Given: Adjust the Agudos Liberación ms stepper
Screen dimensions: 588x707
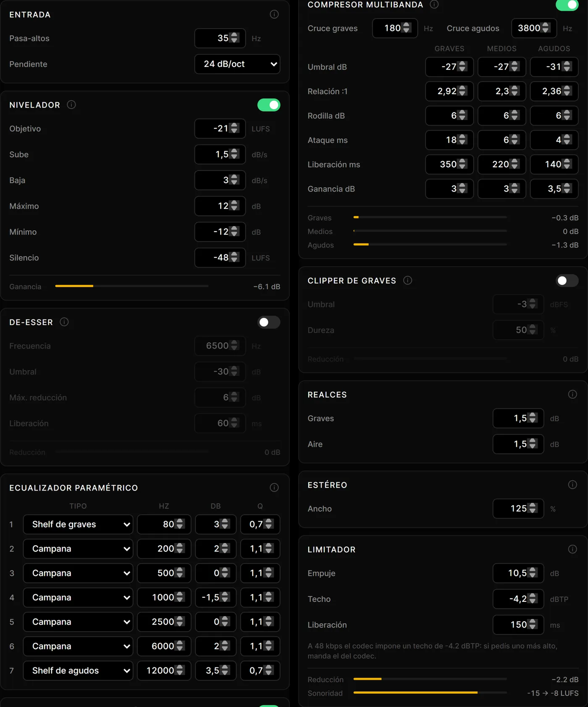Looking at the screenshot, I should 567,164.
